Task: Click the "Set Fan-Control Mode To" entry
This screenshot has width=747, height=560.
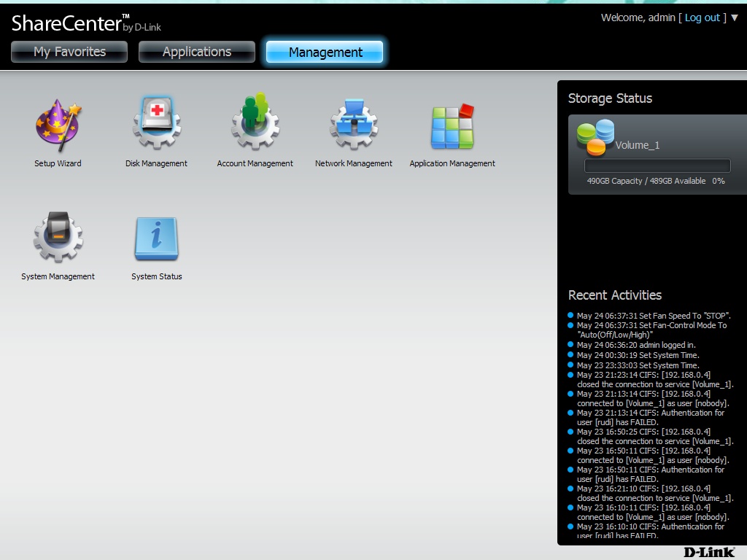Action: [x=651, y=330]
